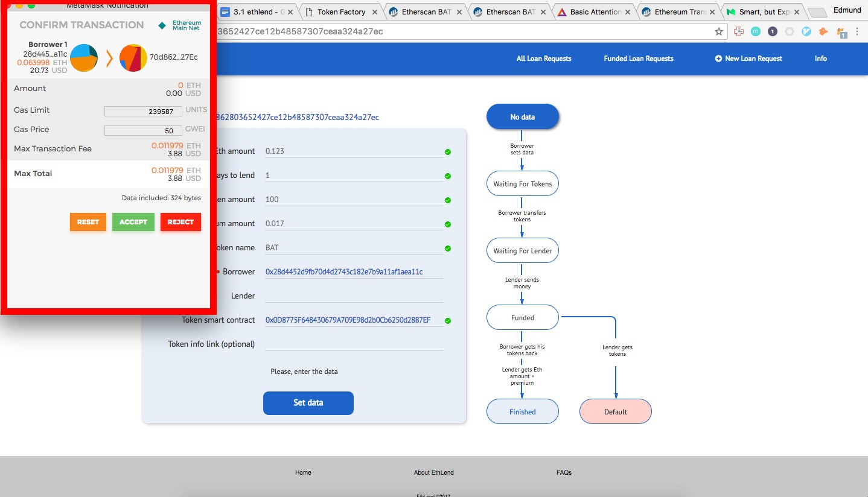This screenshot has height=497, width=868.
Task: Click the Token info link optional field
Action: point(354,344)
